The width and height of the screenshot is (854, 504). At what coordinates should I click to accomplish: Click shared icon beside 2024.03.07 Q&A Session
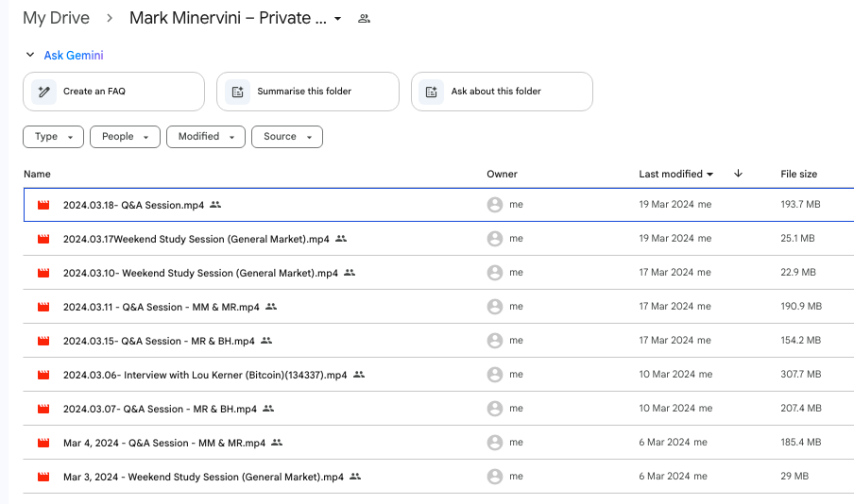click(268, 409)
